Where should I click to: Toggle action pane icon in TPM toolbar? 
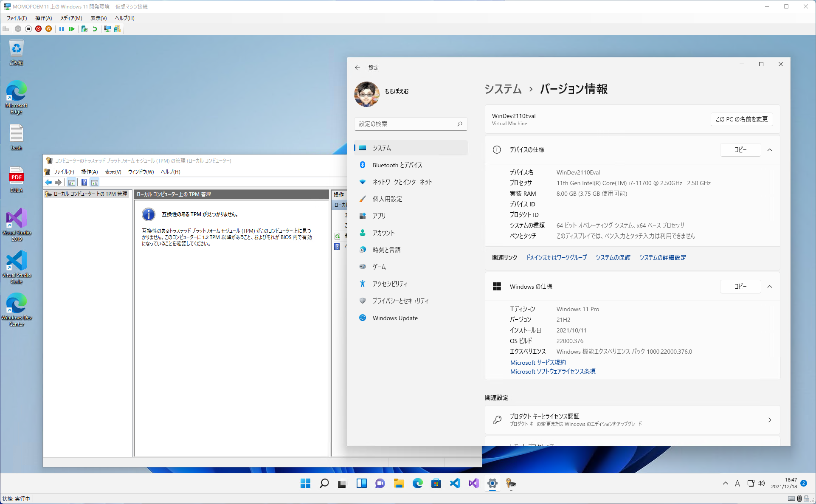coord(95,182)
